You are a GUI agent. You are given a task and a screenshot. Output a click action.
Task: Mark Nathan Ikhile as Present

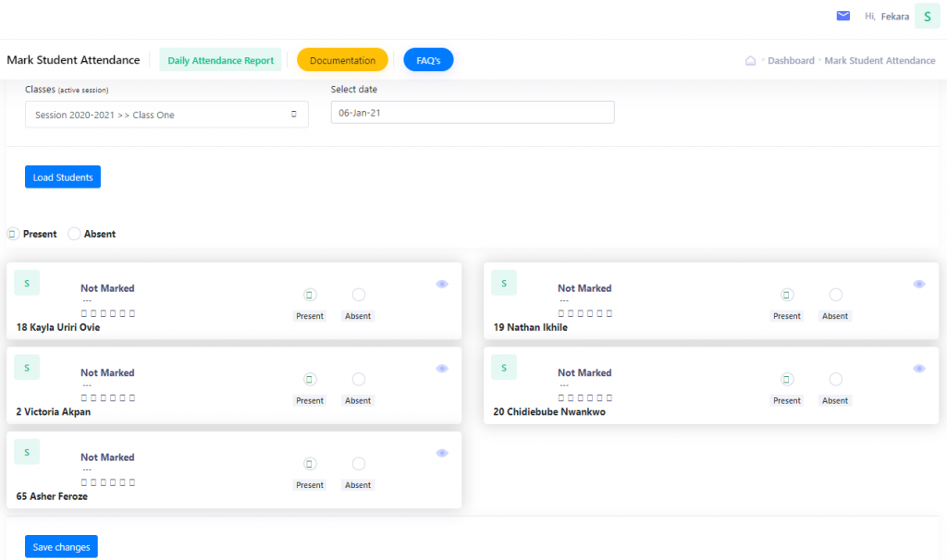click(x=787, y=295)
